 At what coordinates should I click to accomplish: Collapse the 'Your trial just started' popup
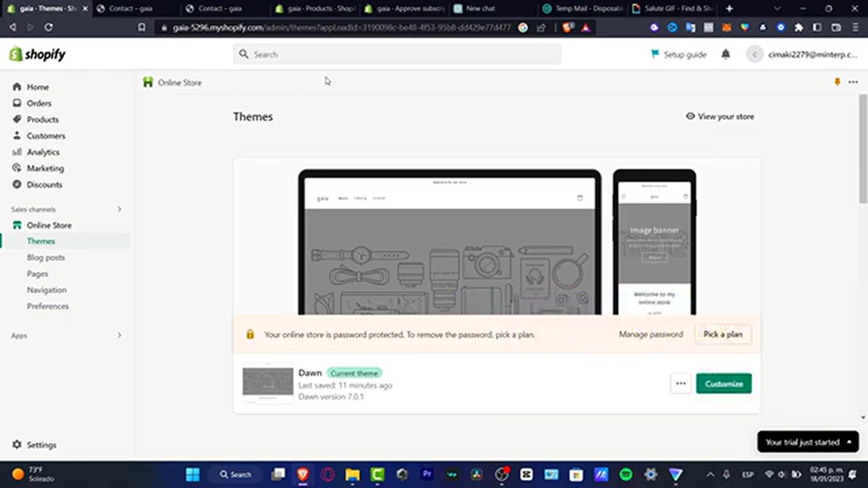pos(849,442)
